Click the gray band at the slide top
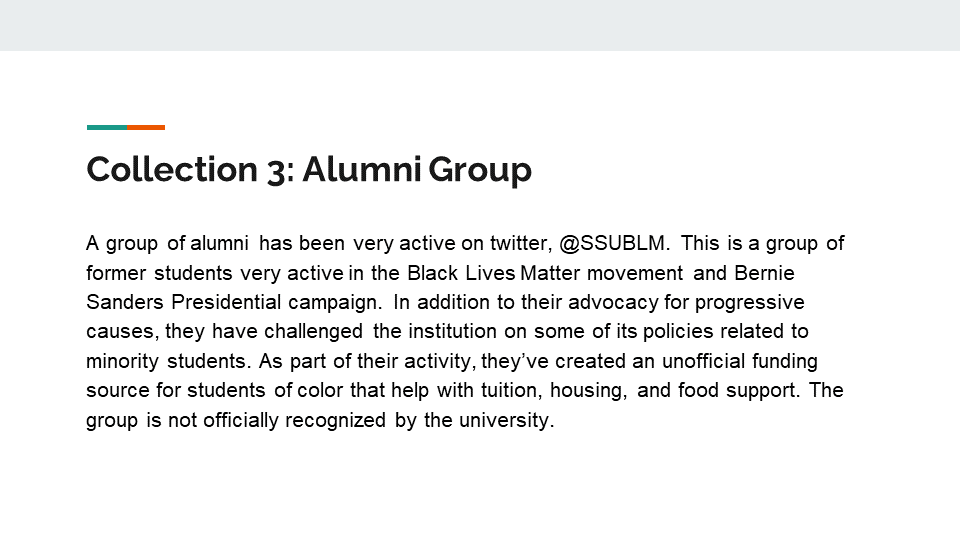Image resolution: width=960 pixels, height=540 pixels. 480,25
